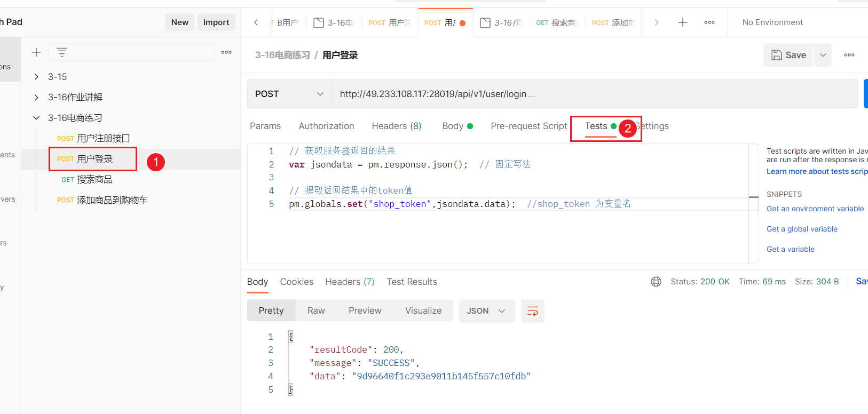Open the POST method dropdown
This screenshot has height=414, width=868.
click(x=289, y=94)
